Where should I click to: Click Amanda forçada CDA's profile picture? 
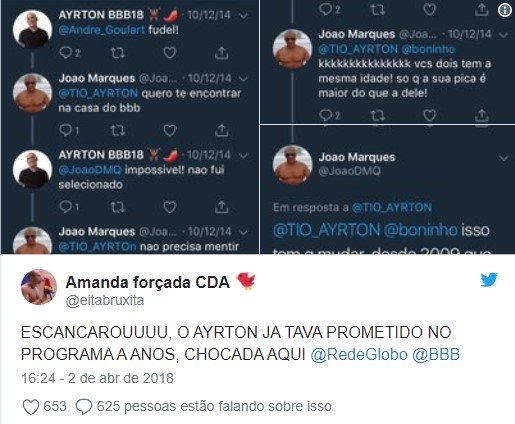(x=39, y=287)
